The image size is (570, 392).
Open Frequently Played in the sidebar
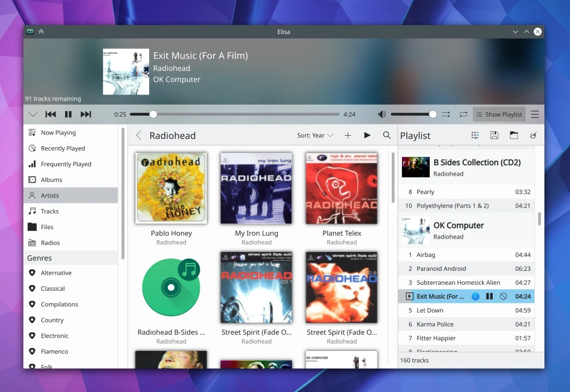click(71, 164)
